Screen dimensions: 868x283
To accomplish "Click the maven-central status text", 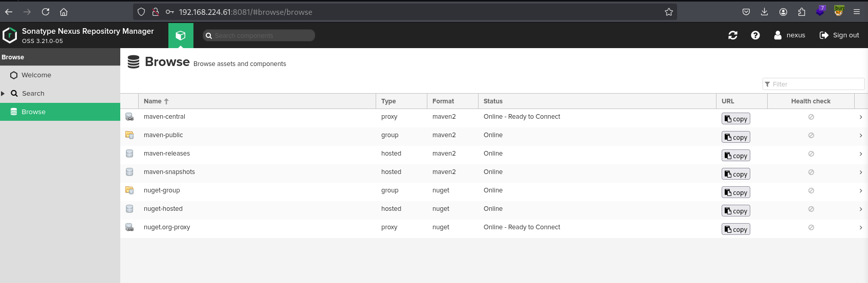I will coord(522,117).
